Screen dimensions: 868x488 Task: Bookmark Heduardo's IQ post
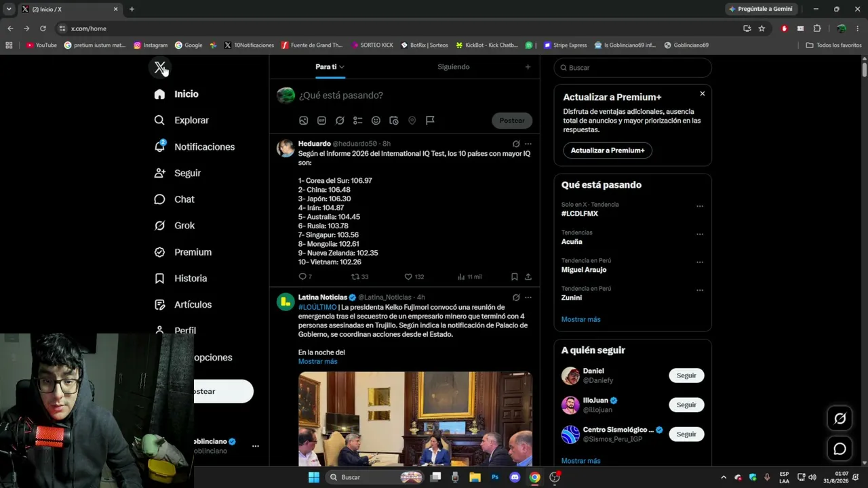pos(514,277)
